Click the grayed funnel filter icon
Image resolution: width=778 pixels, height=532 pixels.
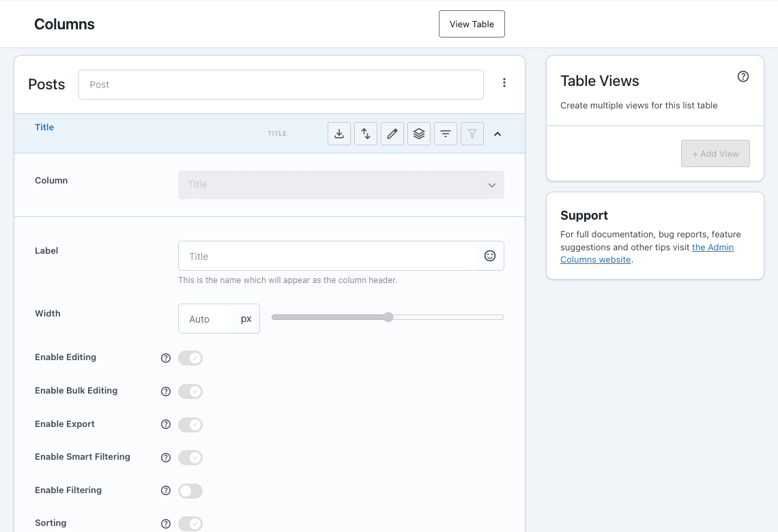tap(472, 134)
